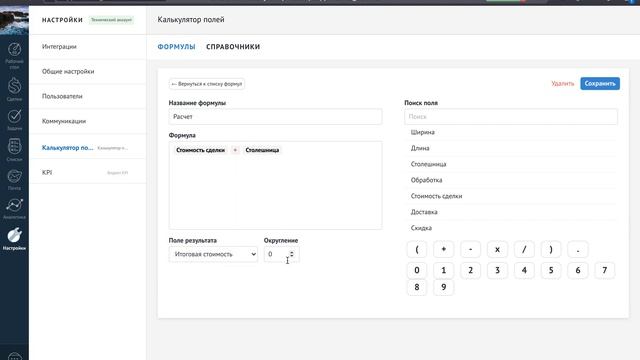Insert digit 9 keypad button

click(x=444, y=287)
